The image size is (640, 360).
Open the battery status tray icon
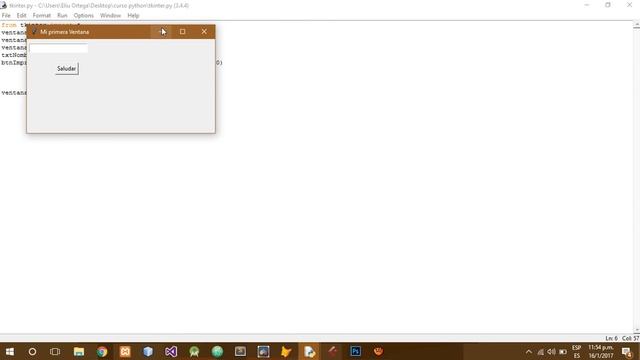tap(563, 352)
